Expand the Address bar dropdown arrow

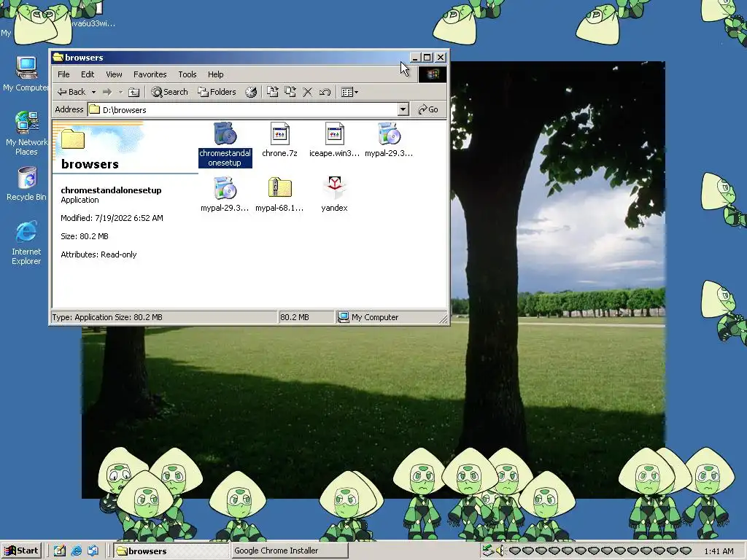[403, 109]
